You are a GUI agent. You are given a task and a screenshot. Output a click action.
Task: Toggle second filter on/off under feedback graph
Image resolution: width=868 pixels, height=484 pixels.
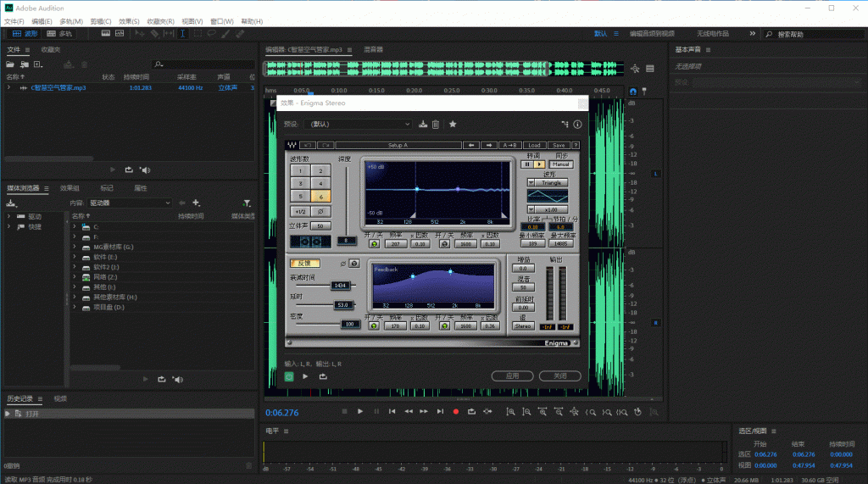pos(444,326)
